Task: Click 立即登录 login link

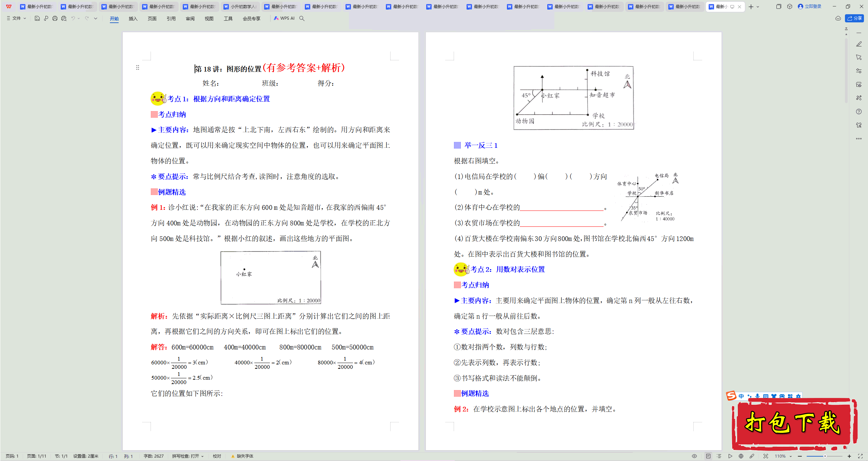Action: click(x=810, y=6)
